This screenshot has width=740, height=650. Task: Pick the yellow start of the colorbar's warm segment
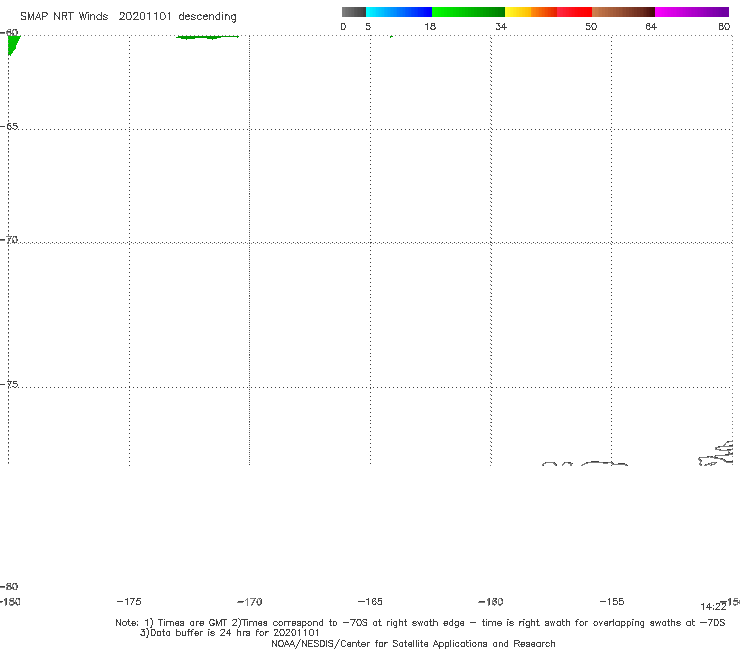[x=518, y=12]
